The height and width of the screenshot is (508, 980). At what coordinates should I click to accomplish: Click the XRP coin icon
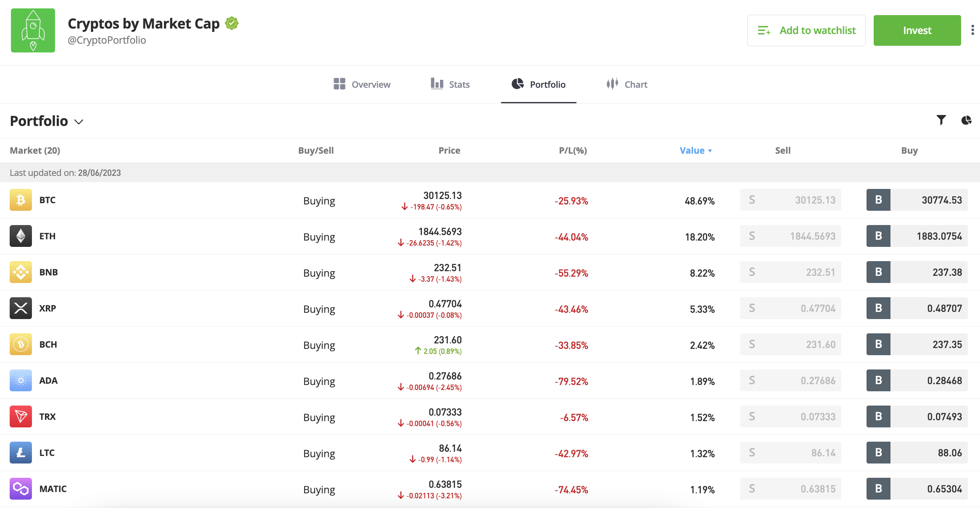pos(21,308)
